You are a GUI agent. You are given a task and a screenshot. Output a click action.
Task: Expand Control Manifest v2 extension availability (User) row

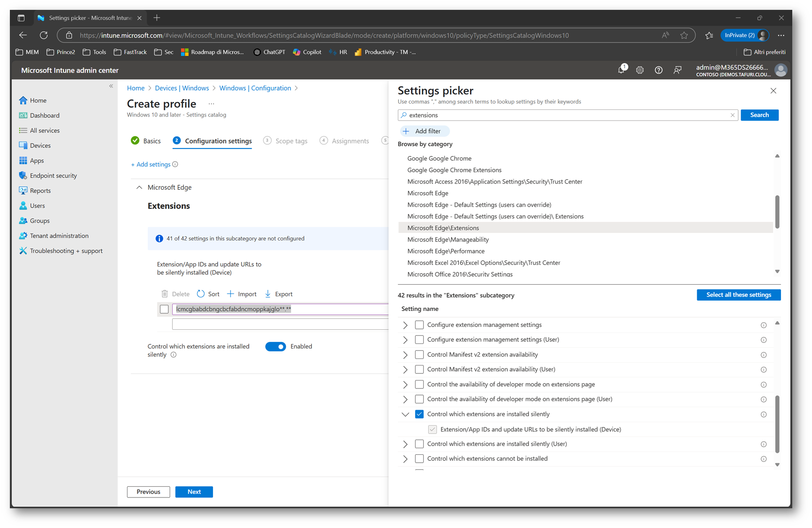(405, 369)
